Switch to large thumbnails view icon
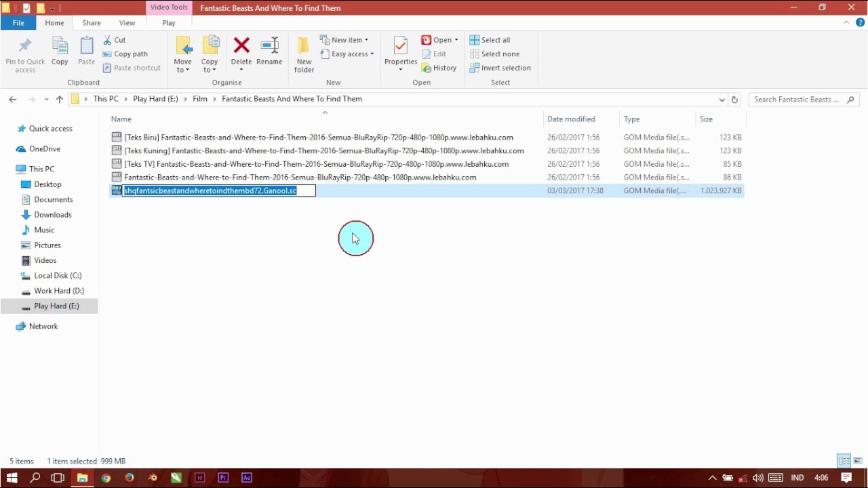Image resolution: width=868 pixels, height=488 pixels. [858, 461]
